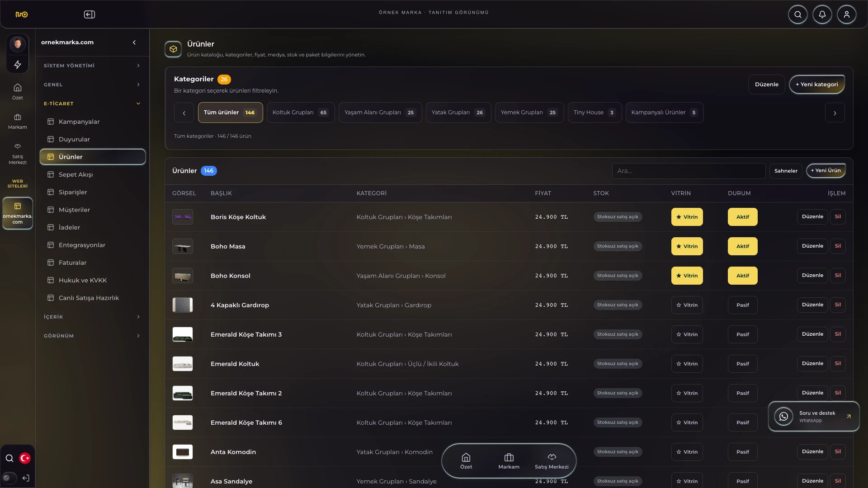
Task: Expand the GÖRÜNÜM section
Action: pos(92,336)
